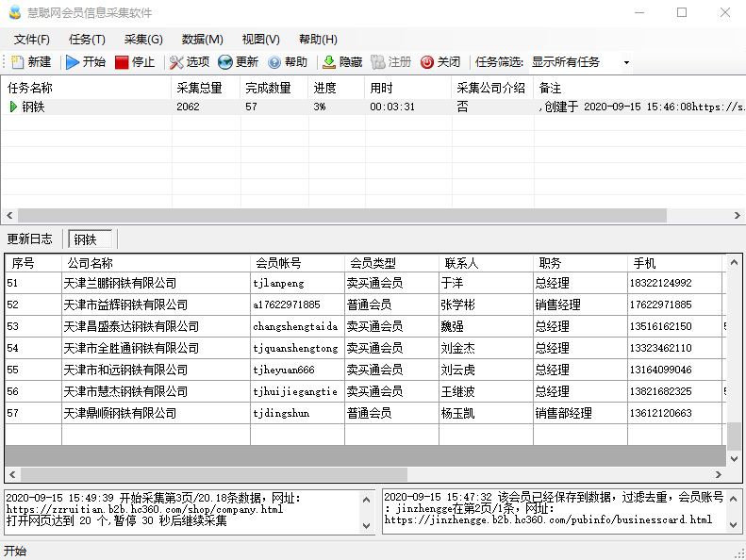Click data grid vertical scroll up arrow

[x=734, y=263]
